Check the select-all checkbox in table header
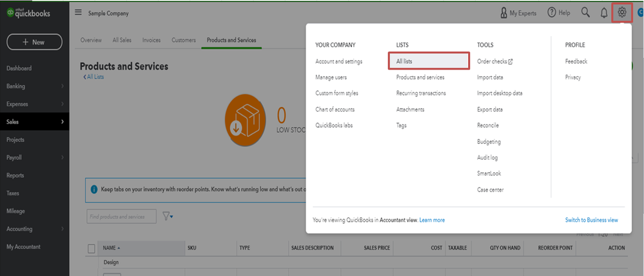 (x=92, y=248)
